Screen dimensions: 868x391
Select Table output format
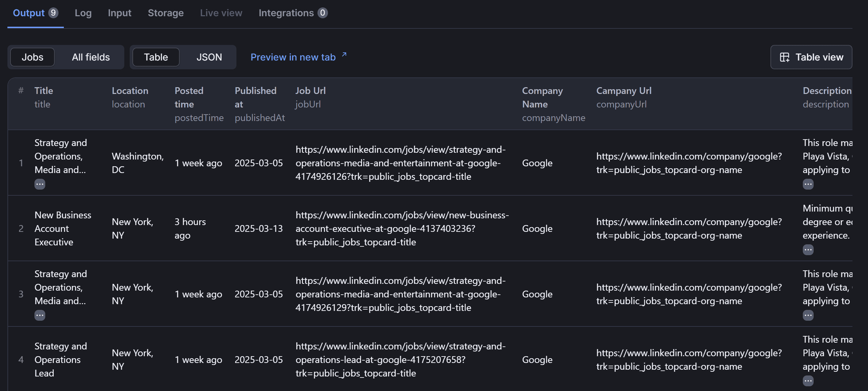click(x=156, y=57)
